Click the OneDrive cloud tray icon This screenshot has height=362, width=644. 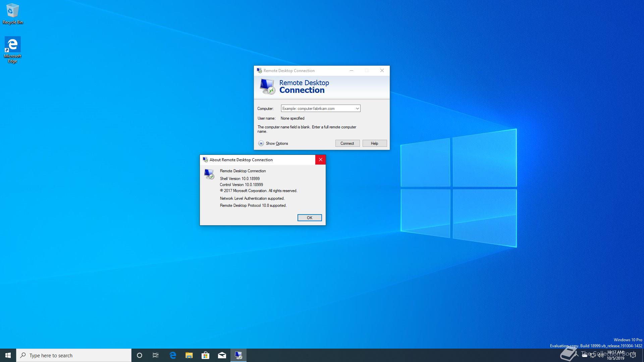pos(585,355)
